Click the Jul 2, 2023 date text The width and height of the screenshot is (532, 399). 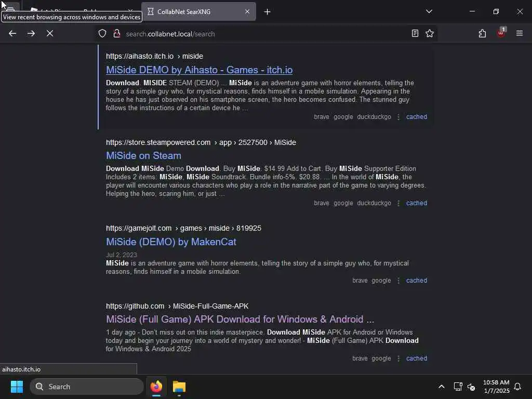[122, 255]
